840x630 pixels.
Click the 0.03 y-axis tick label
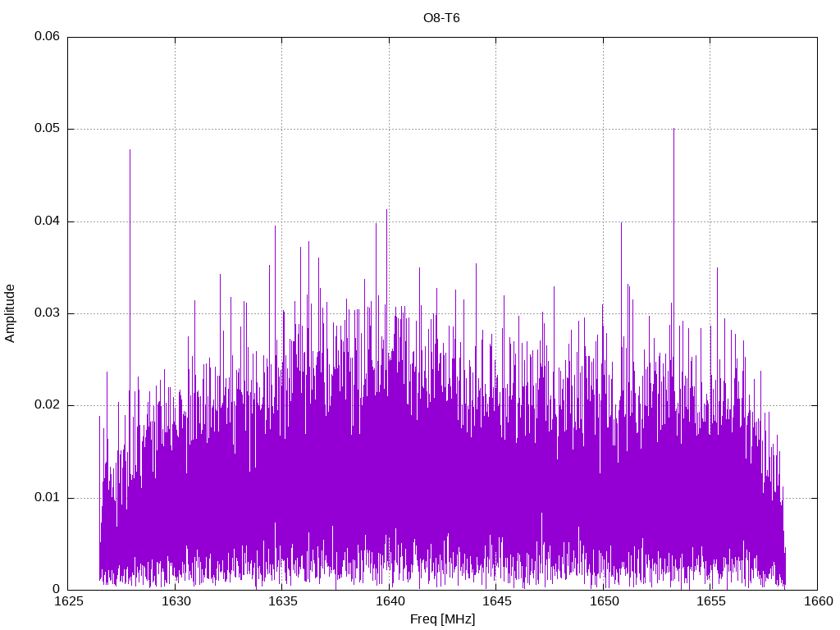[x=47, y=313]
